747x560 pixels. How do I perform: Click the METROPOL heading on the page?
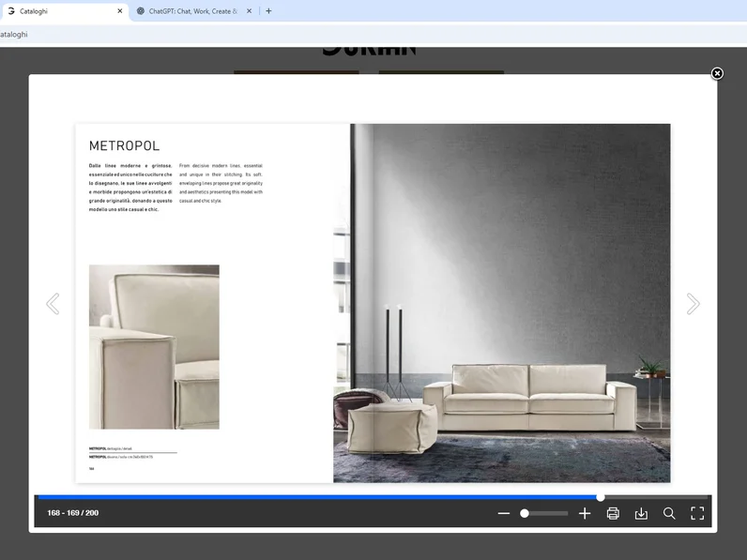pyautogui.click(x=124, y=145)
